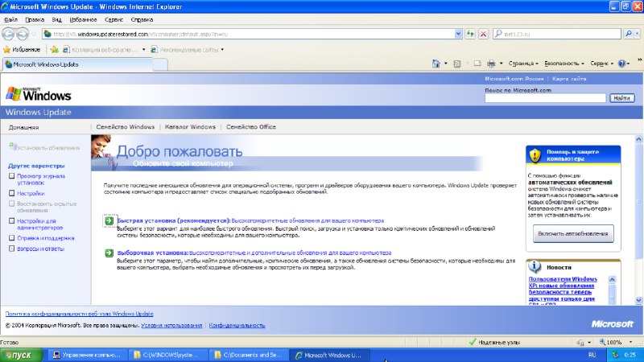644x362 pixels.
Task: Expand the address bar dropdown arrow
Action: point(458,34)
